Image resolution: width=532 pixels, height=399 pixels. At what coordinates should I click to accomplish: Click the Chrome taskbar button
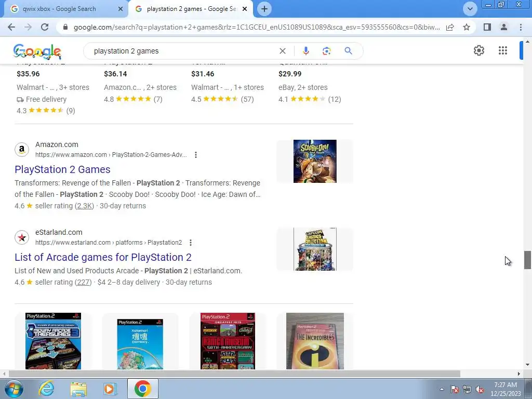[x=143, y=389]
